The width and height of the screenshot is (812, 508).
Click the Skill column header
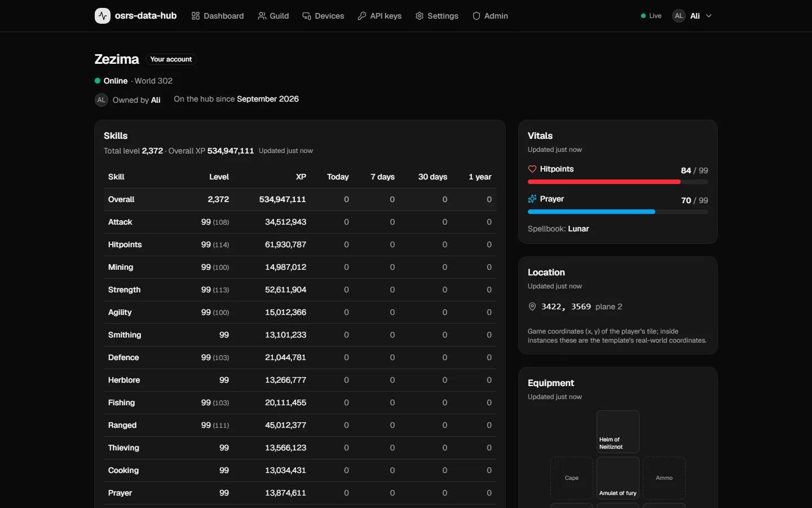click(x=116, y=177)
